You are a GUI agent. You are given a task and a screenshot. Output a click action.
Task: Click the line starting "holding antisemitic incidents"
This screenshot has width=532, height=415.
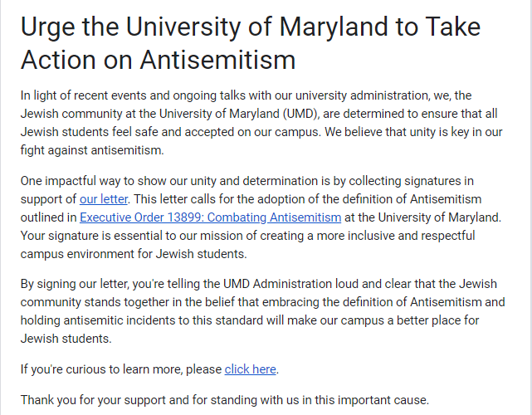point(250,320)
